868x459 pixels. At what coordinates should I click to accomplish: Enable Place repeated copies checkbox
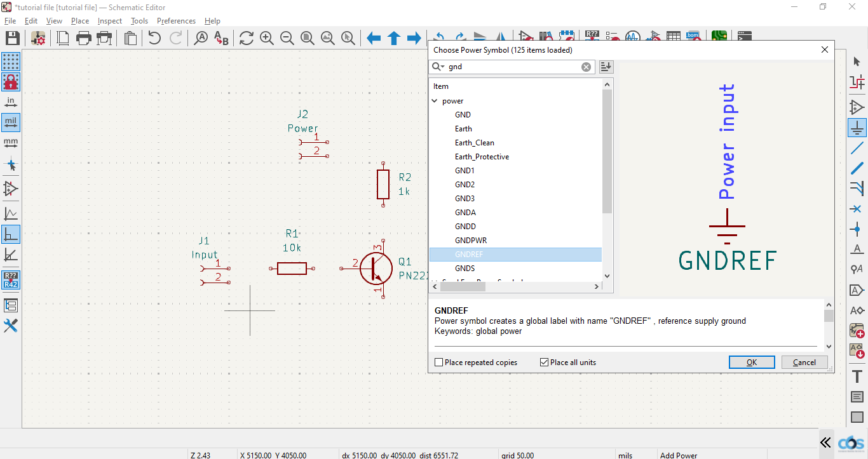tap(438, 363)
